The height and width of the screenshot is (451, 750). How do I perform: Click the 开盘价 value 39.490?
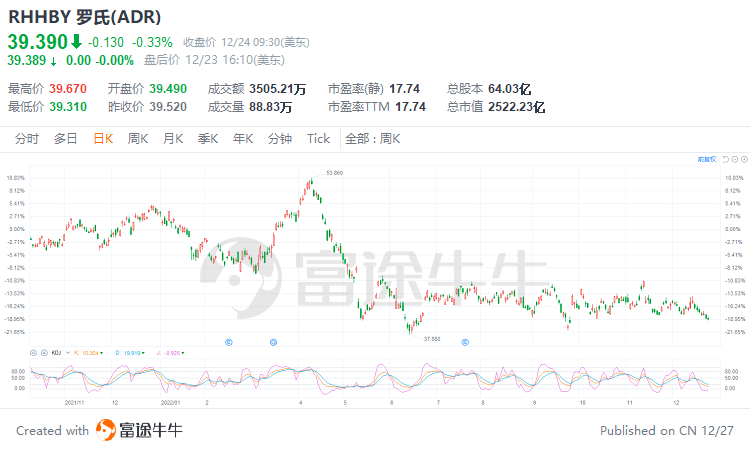click(x=168, y=89)
